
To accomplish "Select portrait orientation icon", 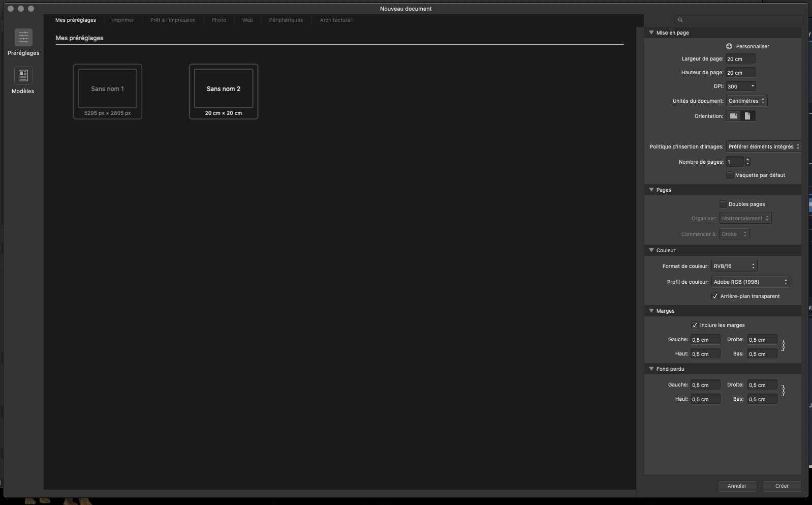I will tap(747, 116).
